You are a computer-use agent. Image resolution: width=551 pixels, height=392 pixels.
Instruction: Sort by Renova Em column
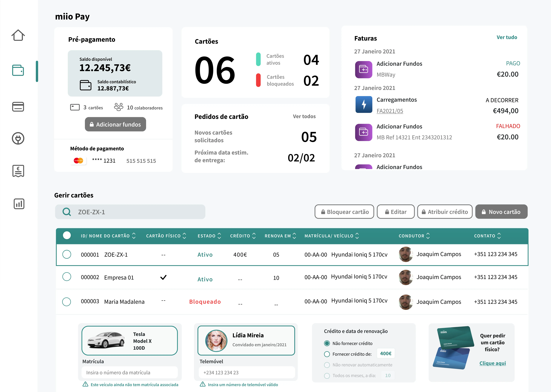point(294,236)
